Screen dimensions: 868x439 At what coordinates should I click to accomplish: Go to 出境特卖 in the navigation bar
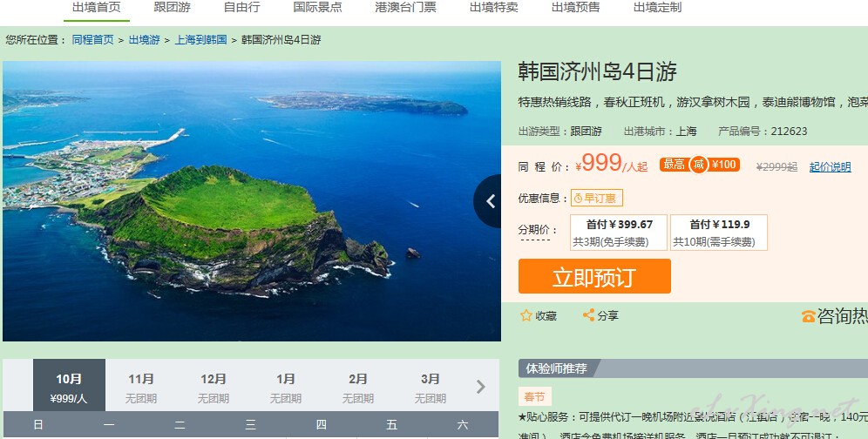click(x=494, y=8)
